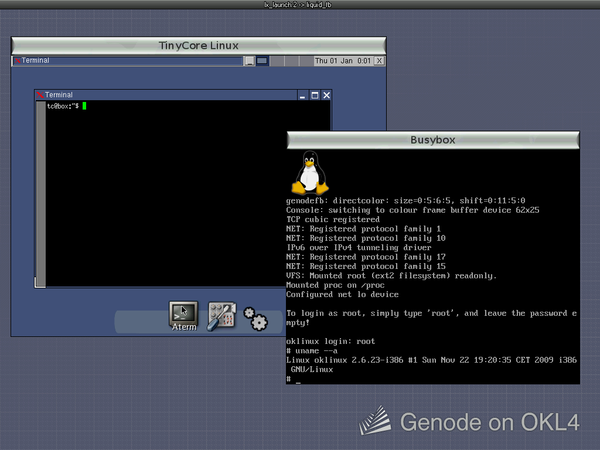Viewport: 600px width, 450px height.
Task: Click 'IPv6 over IPv4 tunneling driver' line
Action: 359,248
